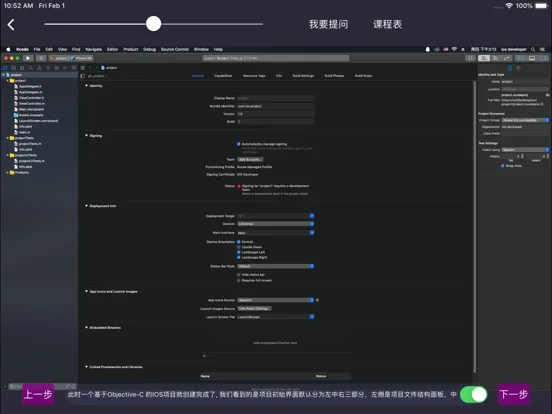Collapse the Signing section
Viewport: 552px width, 414px height.
(x=87, y=136)
